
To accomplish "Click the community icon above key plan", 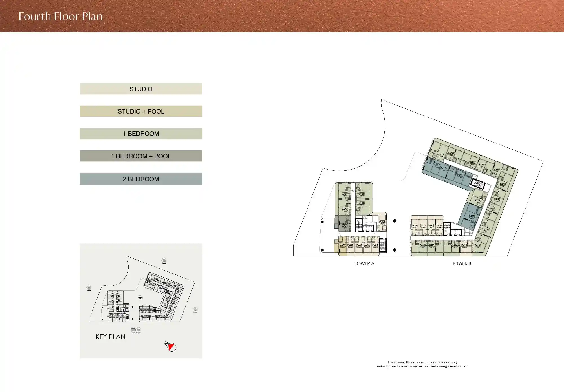I will pos(164,261).
